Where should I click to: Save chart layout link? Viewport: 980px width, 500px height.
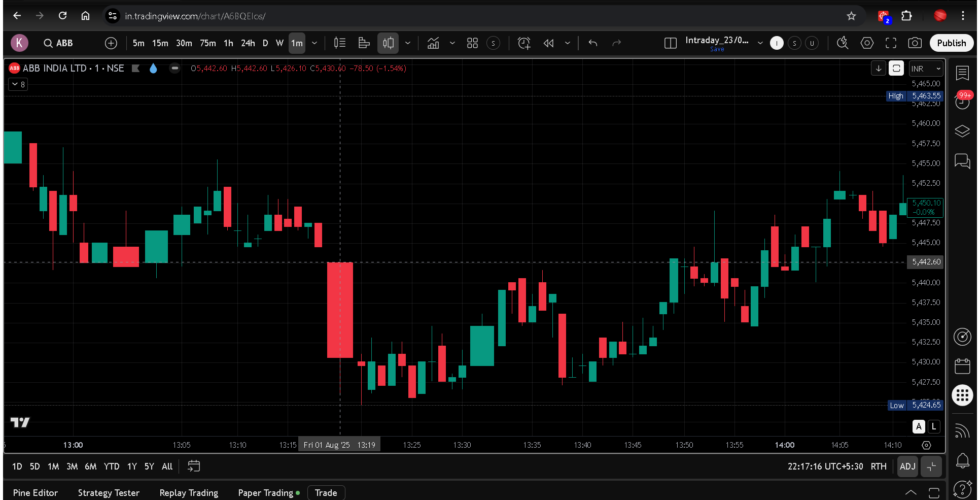click(717, 49)
